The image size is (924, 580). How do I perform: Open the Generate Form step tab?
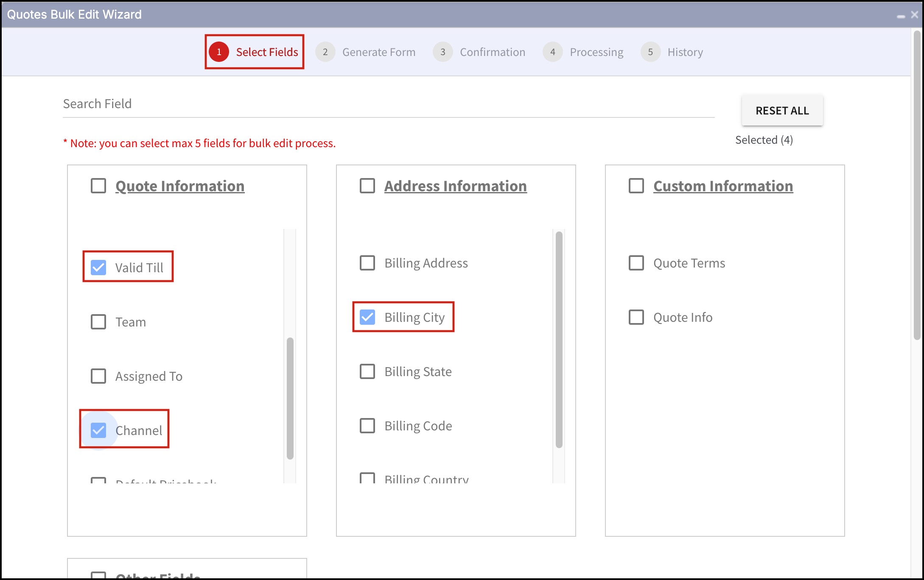tap(378, 52)
